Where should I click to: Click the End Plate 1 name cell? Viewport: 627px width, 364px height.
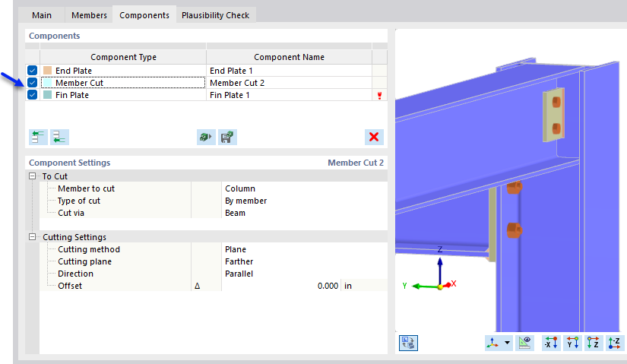pos(289,71)
